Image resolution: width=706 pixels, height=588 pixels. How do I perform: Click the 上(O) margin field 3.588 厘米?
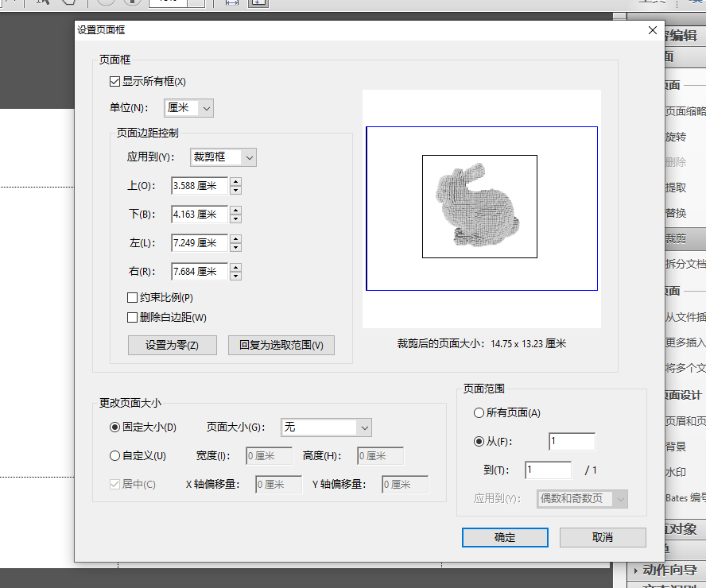pyautogui.click(x=200, y=186)
